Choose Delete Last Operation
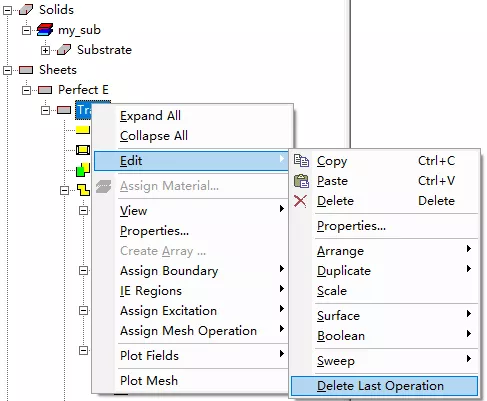The height and width of the screenshot is (401, 487). pyautogui.click(x=384, y=386)
